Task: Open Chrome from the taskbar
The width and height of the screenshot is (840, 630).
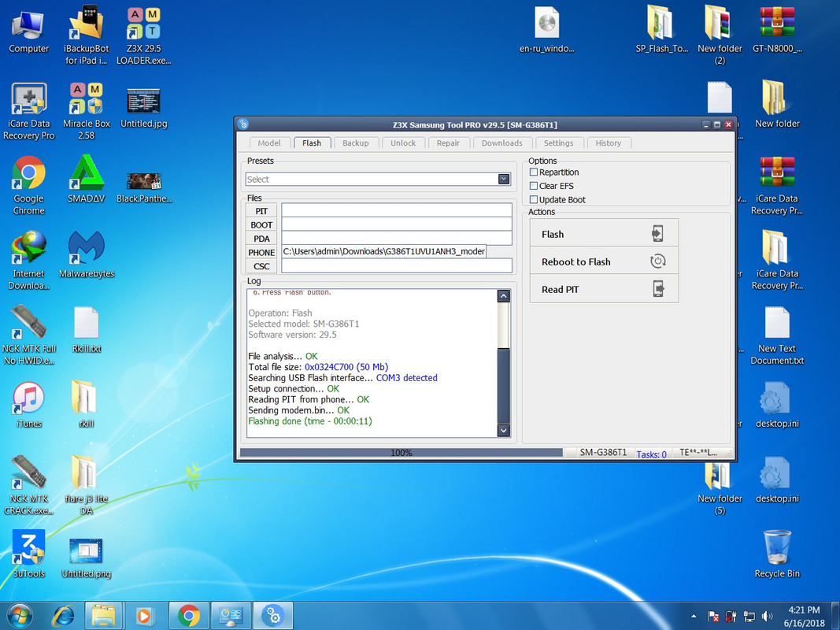Action: pyautogui.click(x=189, y=616)
